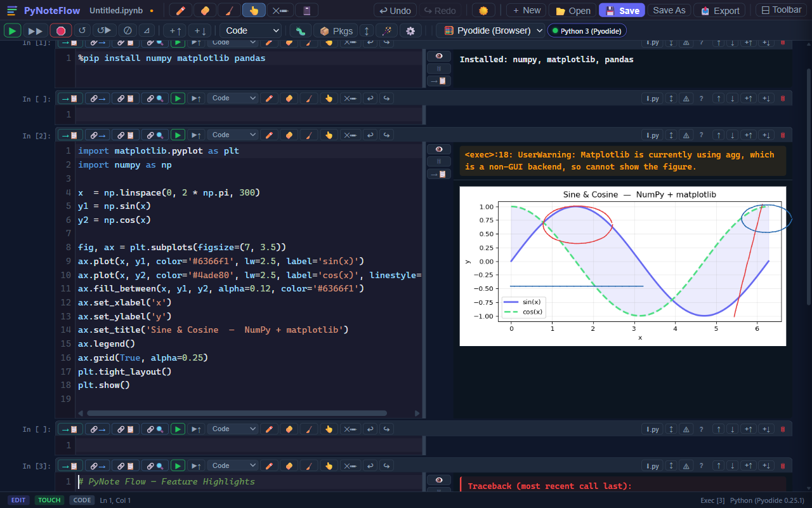
Task: Save the notebook with Save button
Action: point(622,10)
